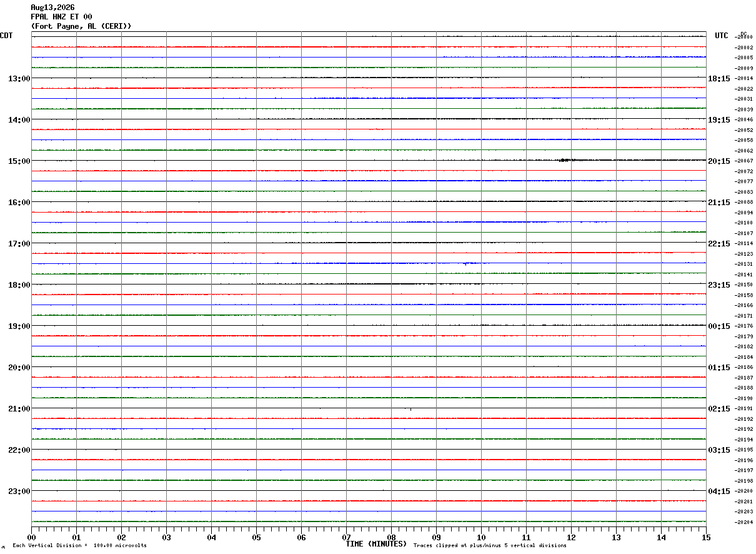This screenshot has width=756, height=554.
Task: Click the Each Vertical Division microvolts note
Action: [79, 546]
